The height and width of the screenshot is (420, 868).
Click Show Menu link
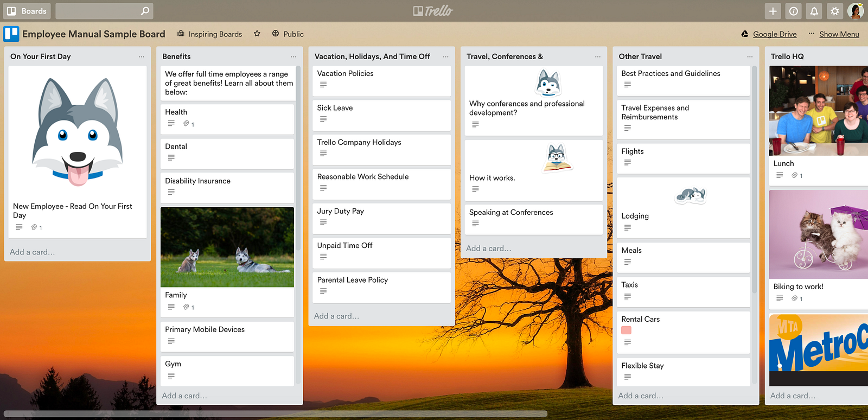839,34
